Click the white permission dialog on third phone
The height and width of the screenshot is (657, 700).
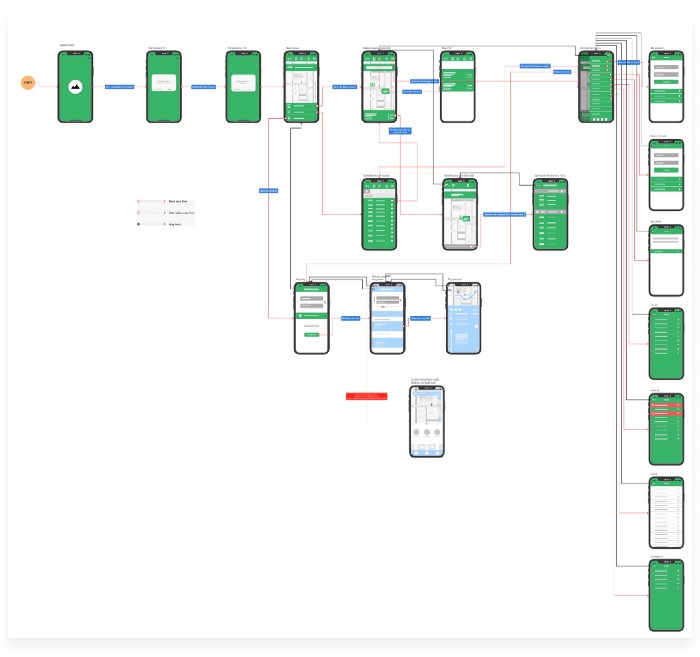243,86
